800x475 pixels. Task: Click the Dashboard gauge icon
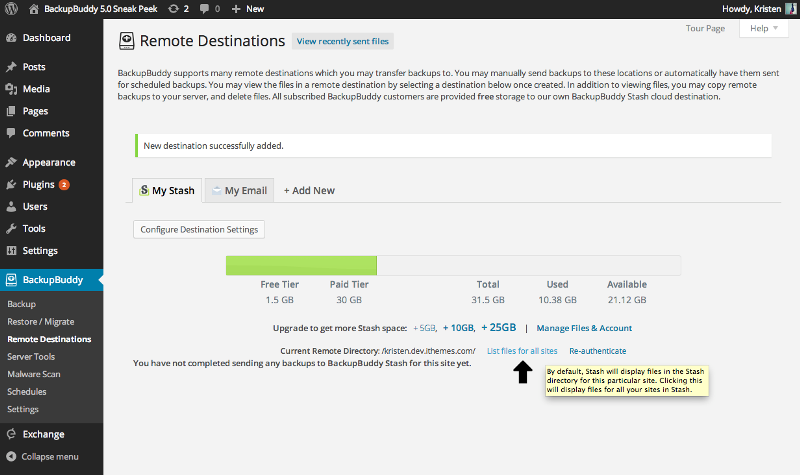tap(11, 38)
